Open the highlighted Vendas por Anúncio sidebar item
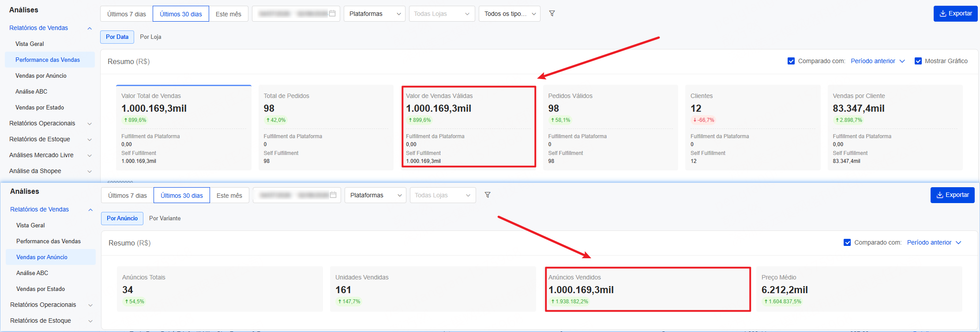Viewport: 980px width, 332px height. tap(51, 257)
